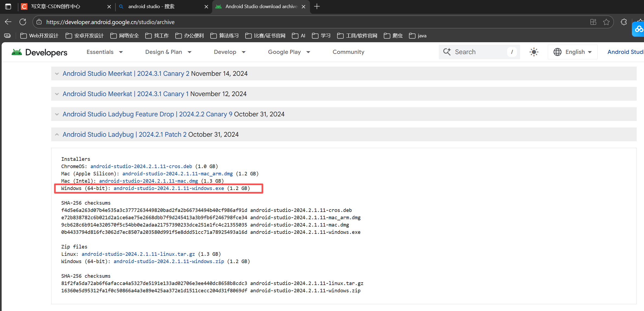Image resolution: width=644 pixels, height=311 pixels.
Task: Click the Android Studio header link
Action: point(626,52)
